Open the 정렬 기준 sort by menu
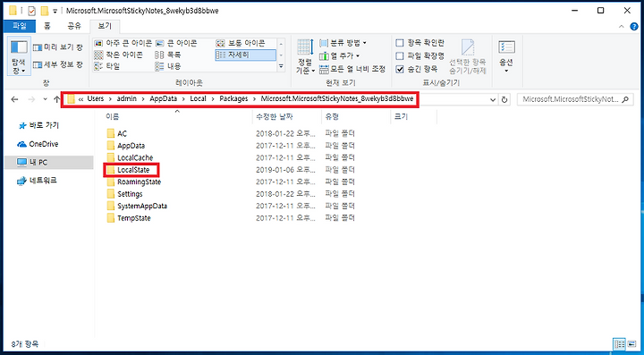 pyautogui.click(x=305, y=56)
